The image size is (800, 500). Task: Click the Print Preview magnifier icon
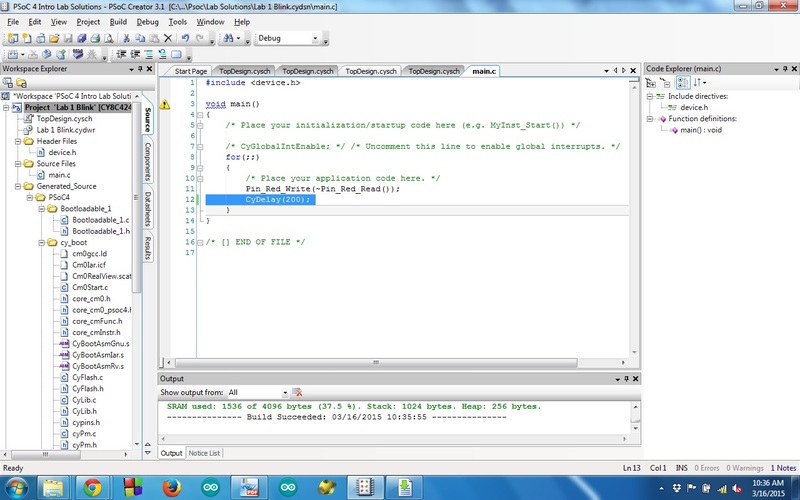109,38
